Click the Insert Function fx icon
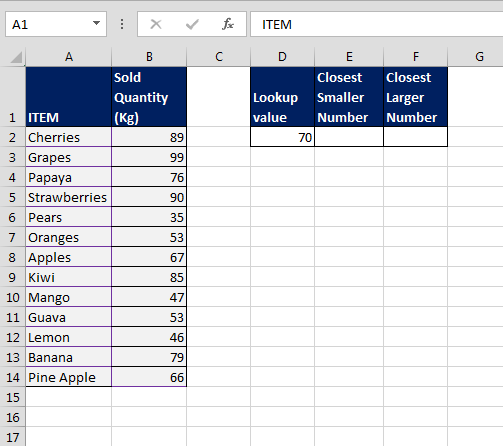This screenshot has height=446, width=503. (x=228, y=24)
